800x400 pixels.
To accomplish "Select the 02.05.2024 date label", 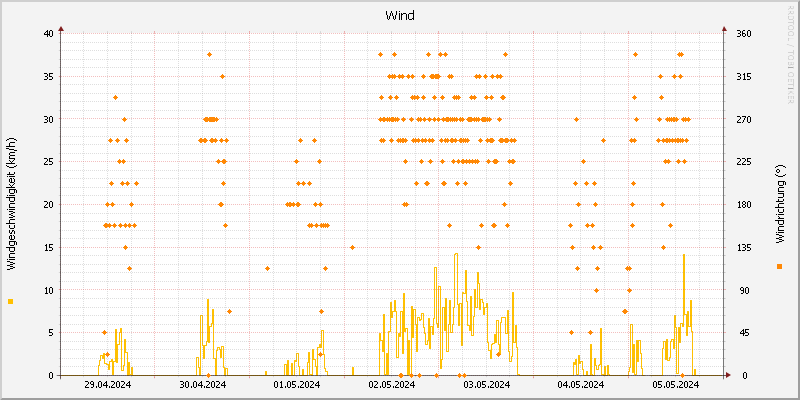I will coord(392,384).
